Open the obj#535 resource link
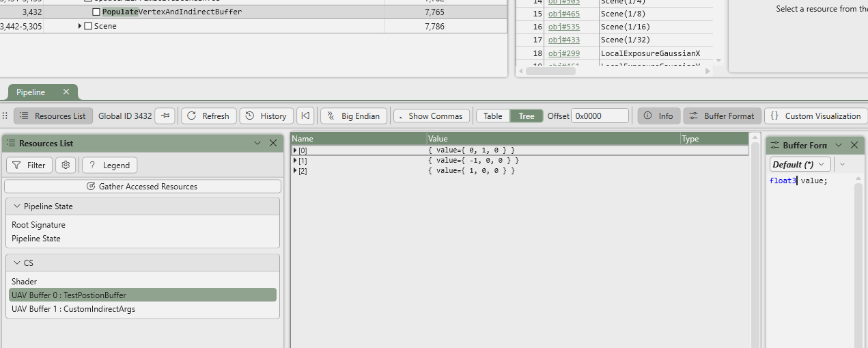The height and width of the screenshot is (348, 868). point(563,27)
